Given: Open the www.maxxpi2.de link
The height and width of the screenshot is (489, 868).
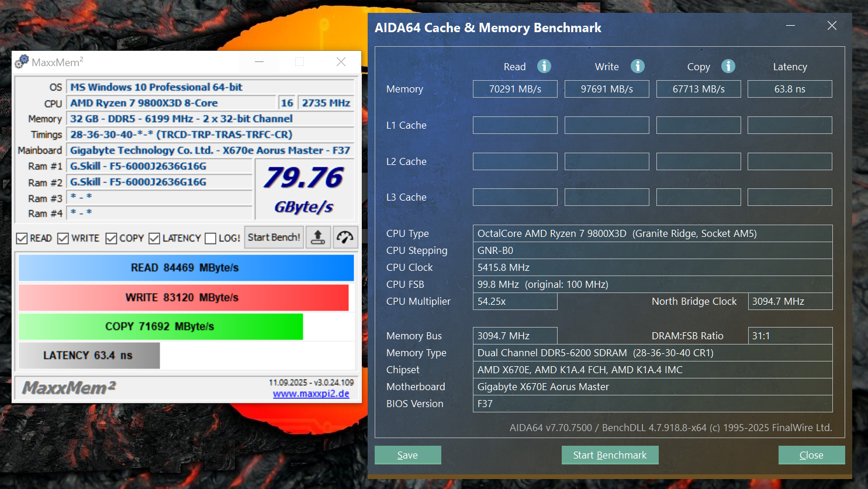Looking at the screenshot, I should [x=311, y=394].
